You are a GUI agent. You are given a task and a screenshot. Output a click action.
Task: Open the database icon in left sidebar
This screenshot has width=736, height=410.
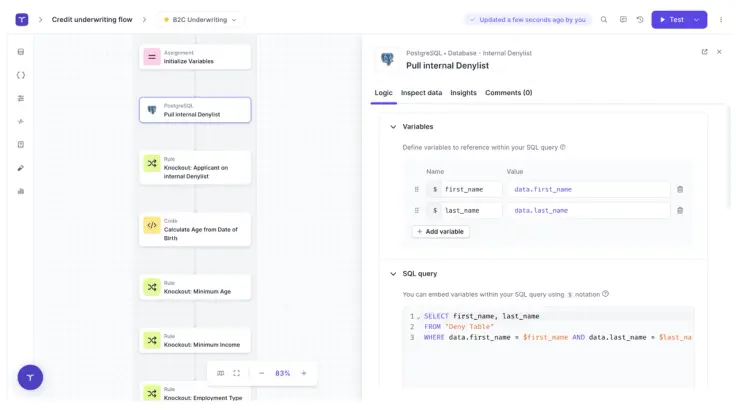point(21,52)
